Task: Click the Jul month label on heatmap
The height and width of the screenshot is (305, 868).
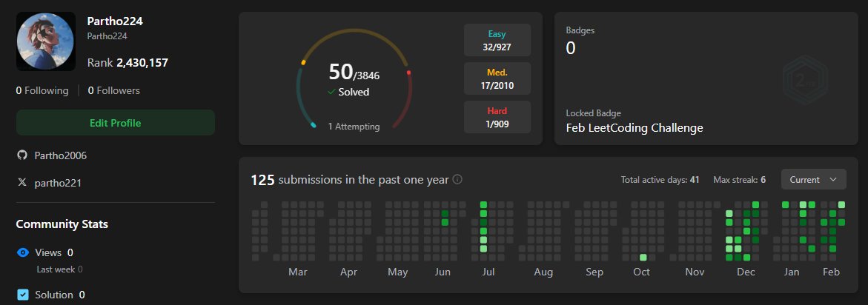Action: click(x=488, y=272)
